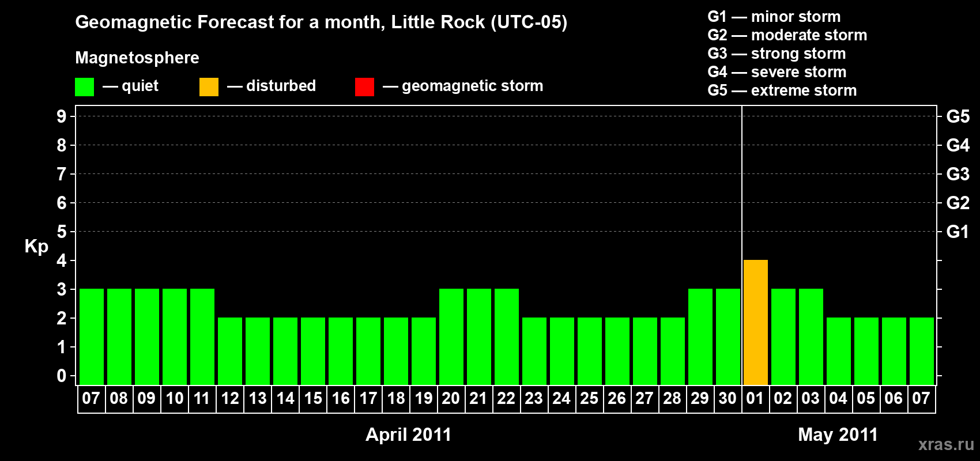Click the 'G3 — strong storm' legend text
The height and width of the screenshot is (461, 980).
pos(777,54)
